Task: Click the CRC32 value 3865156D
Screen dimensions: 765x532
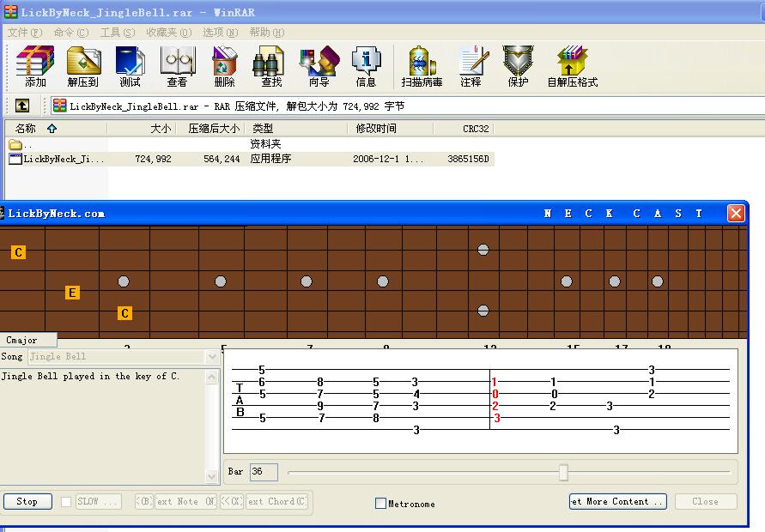Action: (469, 159)
